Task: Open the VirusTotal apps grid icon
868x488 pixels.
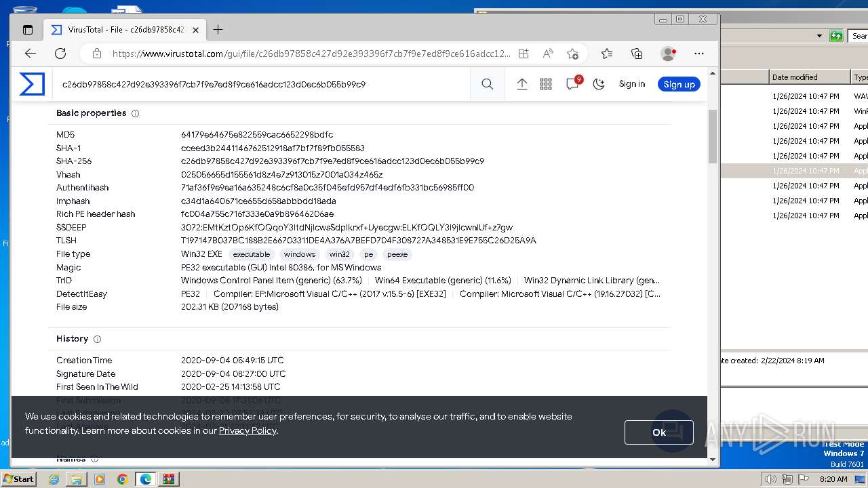Action: (546, 84)
